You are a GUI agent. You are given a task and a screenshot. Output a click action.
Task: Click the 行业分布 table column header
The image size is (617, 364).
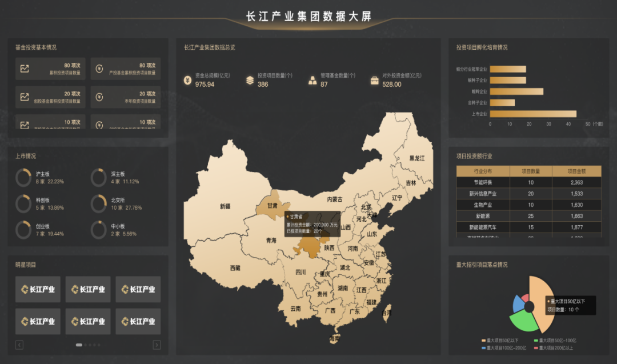point(483,171)
